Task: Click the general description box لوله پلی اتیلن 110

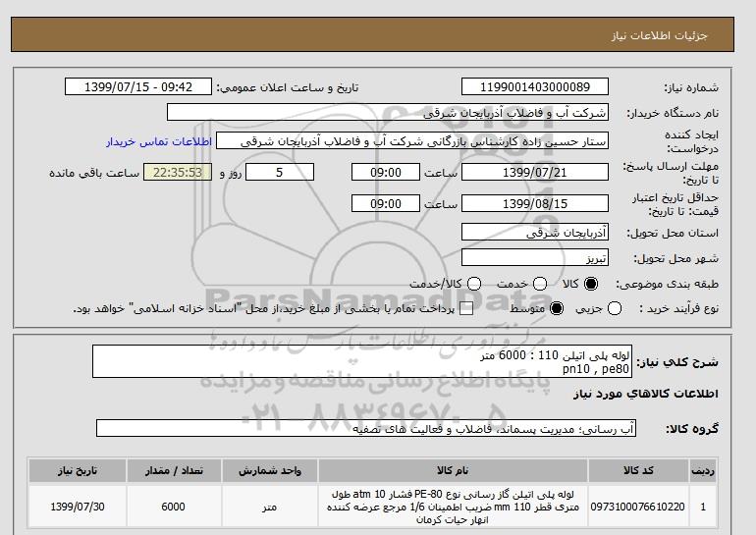Action: [362, 361]
